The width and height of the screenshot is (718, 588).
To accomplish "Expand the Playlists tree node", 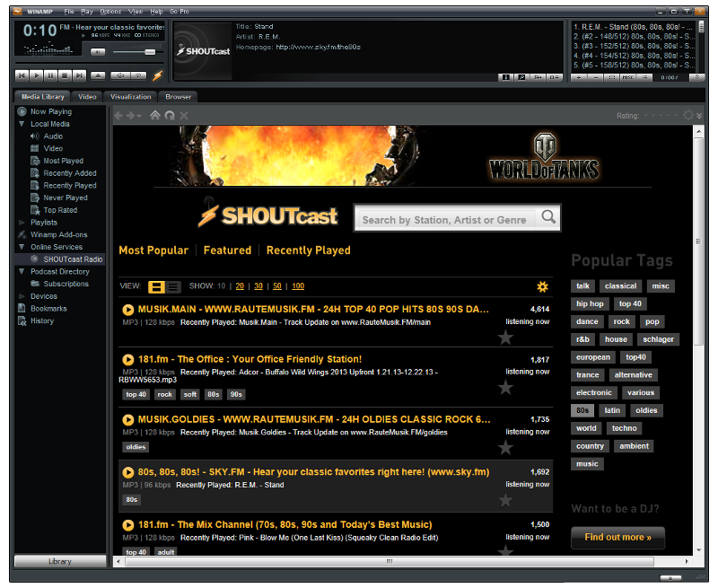I will (x=22, y=223).
